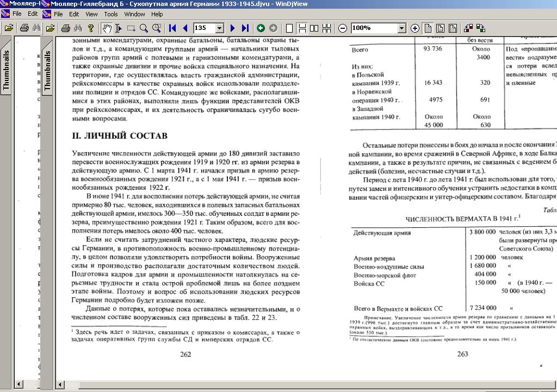
Task: Click in the page number field showing 135
Action: click(x=203, y=28)
